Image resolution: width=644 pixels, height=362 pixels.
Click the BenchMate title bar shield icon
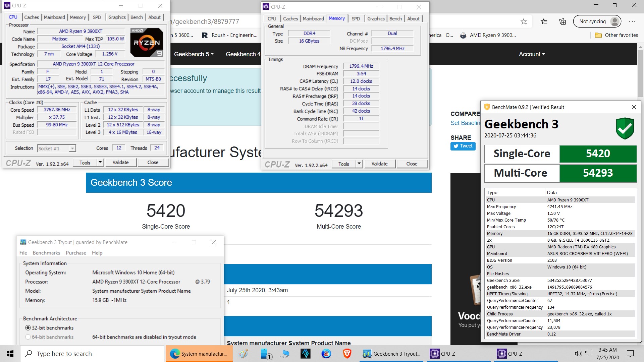click(x=487, y=107)
